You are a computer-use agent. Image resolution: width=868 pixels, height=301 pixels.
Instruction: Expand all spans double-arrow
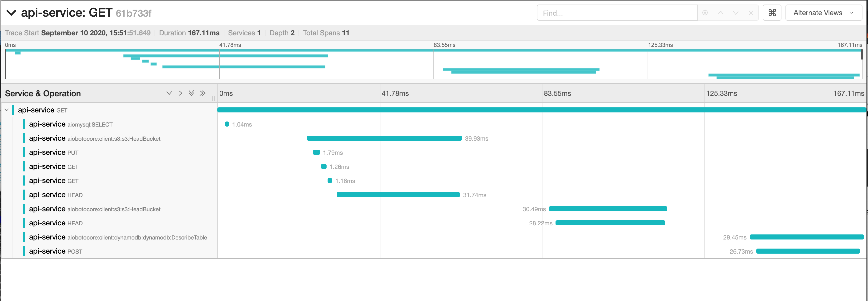pyautogui.click(x=203, y=93)
